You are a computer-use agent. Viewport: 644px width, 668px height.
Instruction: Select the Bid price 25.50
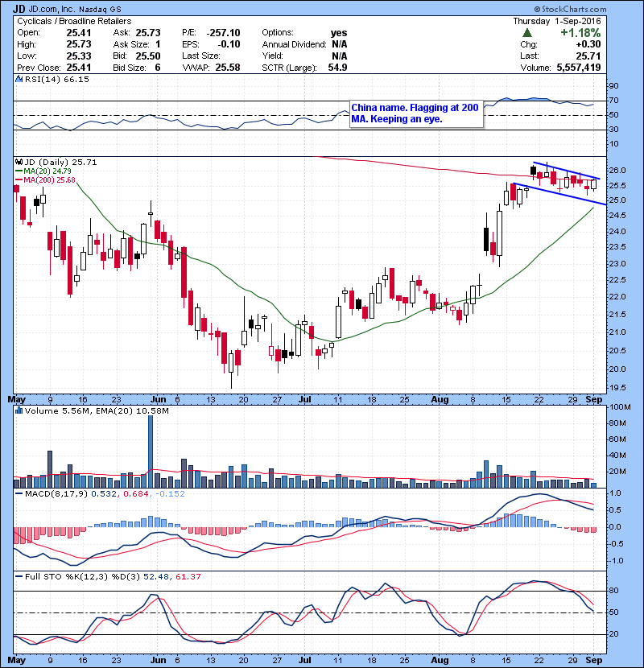click(148, 56)
